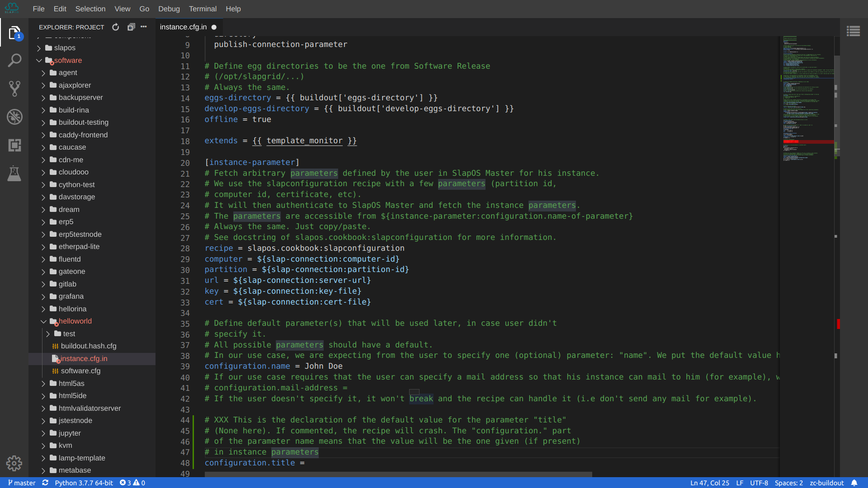Open the Debug menu
Viewport: 868px width, 488px height.
(x=169, y=9)
